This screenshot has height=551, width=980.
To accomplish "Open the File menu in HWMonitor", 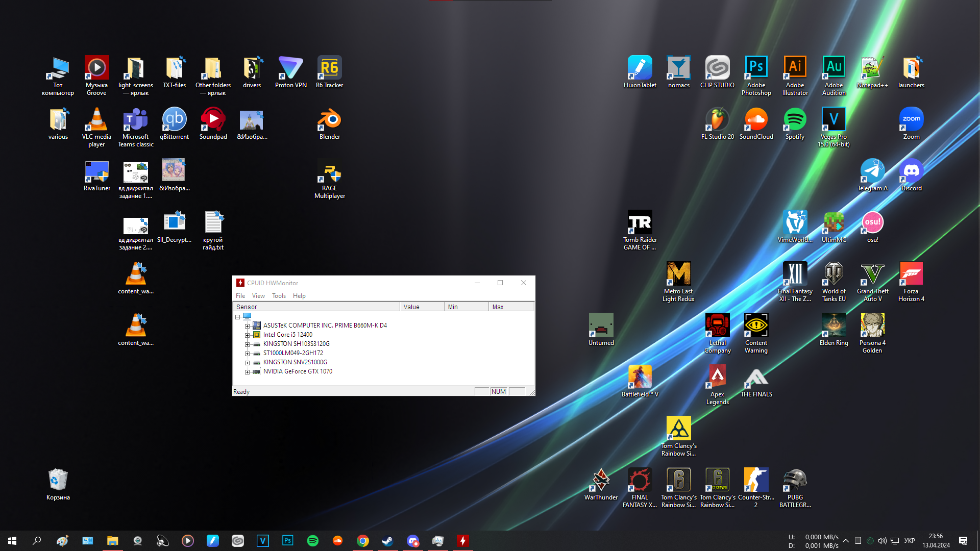I will [x=240, y=296].
